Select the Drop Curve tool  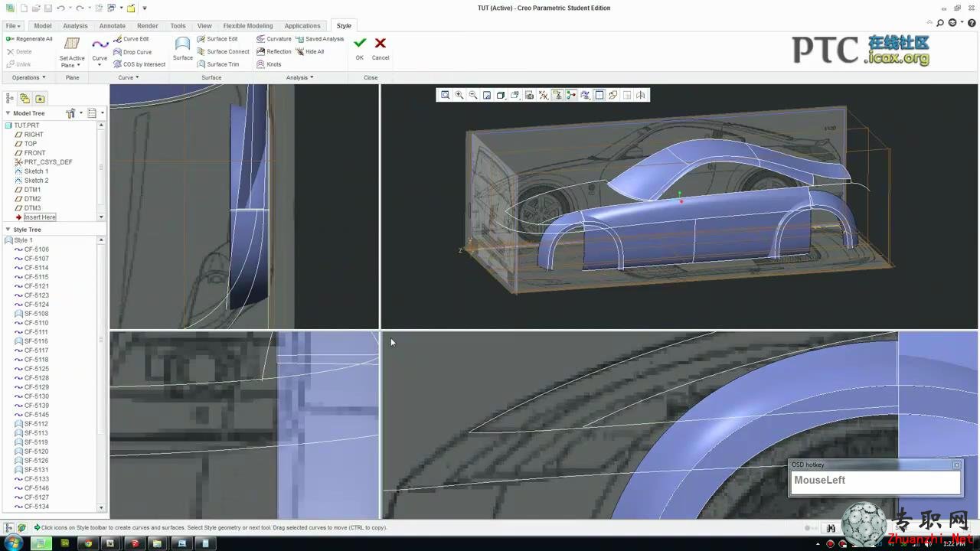[x=132, y=52]
